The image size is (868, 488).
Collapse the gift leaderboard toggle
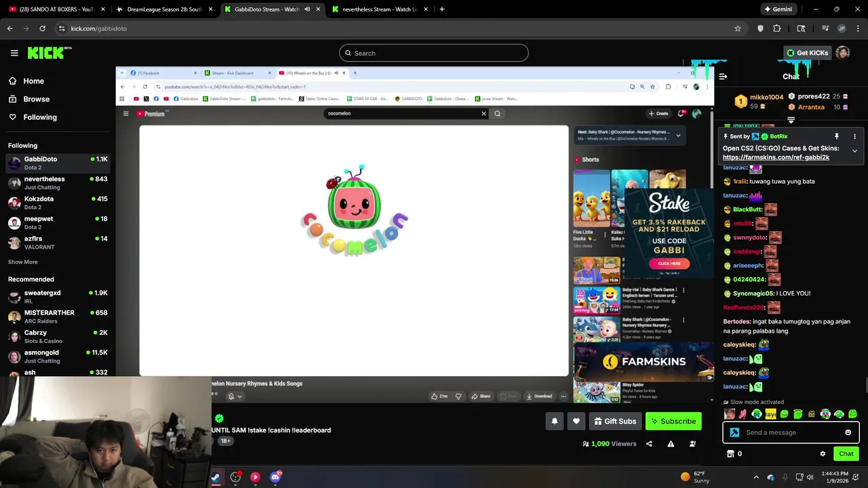pyautogui.click(x=791, y=120)
